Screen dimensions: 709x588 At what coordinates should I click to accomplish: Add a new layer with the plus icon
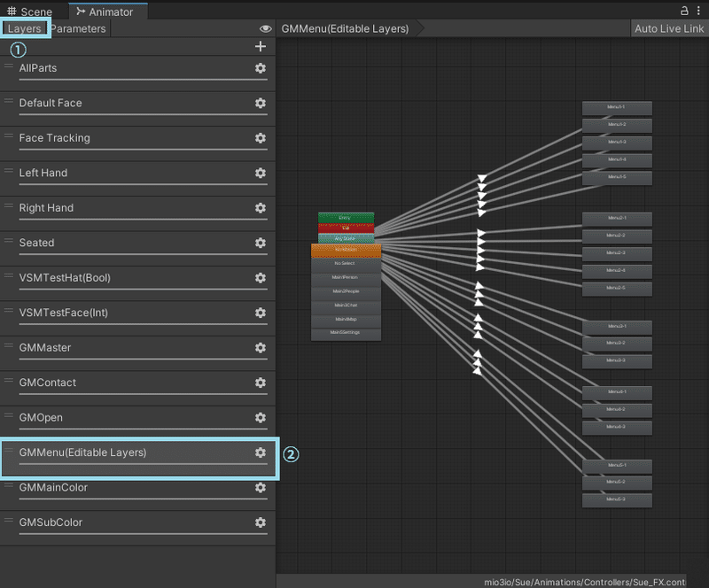(260, 46)
